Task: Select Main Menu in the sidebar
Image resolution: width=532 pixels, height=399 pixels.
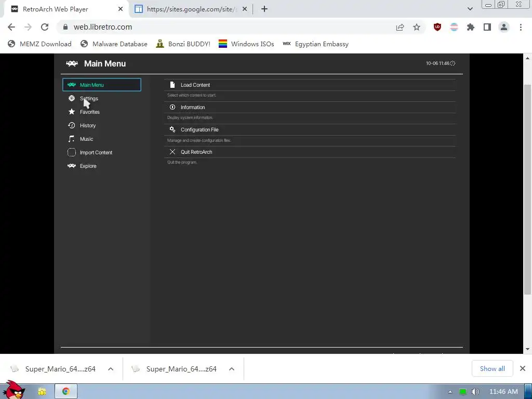Action: (102, 85)
